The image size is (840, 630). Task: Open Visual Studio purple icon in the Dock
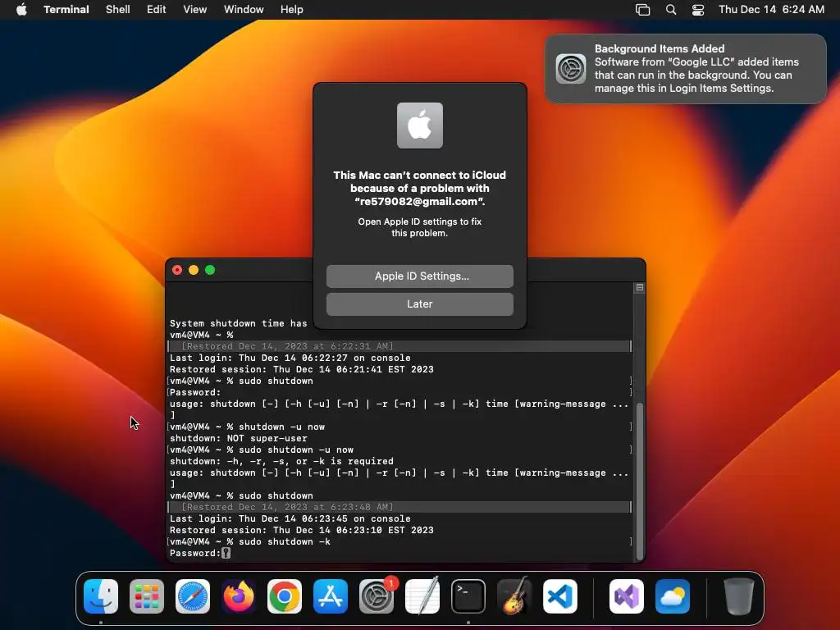click(x=627, y=596)
